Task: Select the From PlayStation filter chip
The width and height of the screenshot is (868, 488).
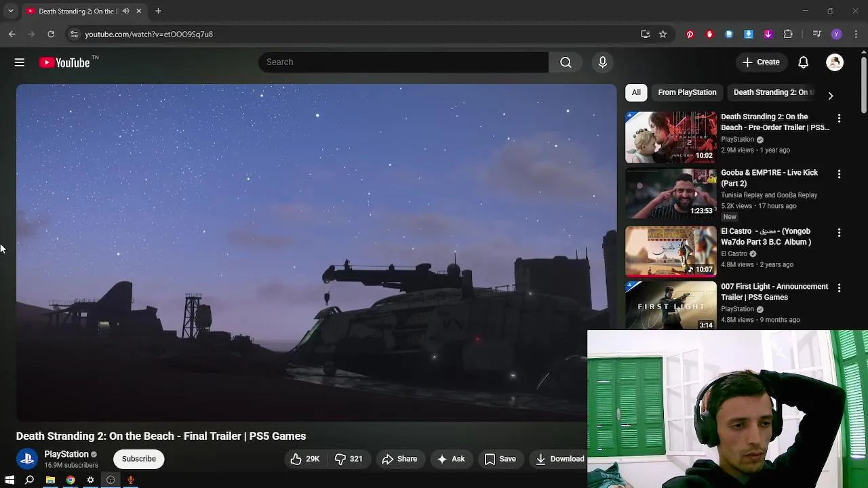Action: tap(687, 92)
